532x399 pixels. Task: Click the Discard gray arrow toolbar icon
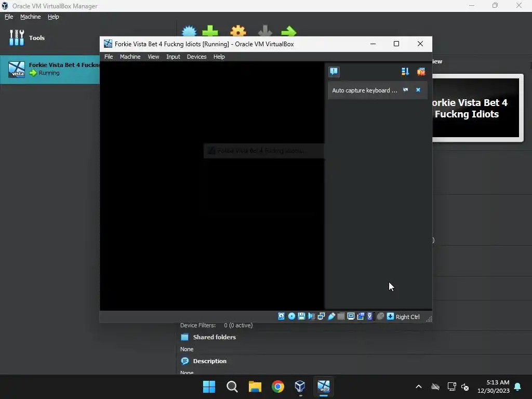point(265,31)
